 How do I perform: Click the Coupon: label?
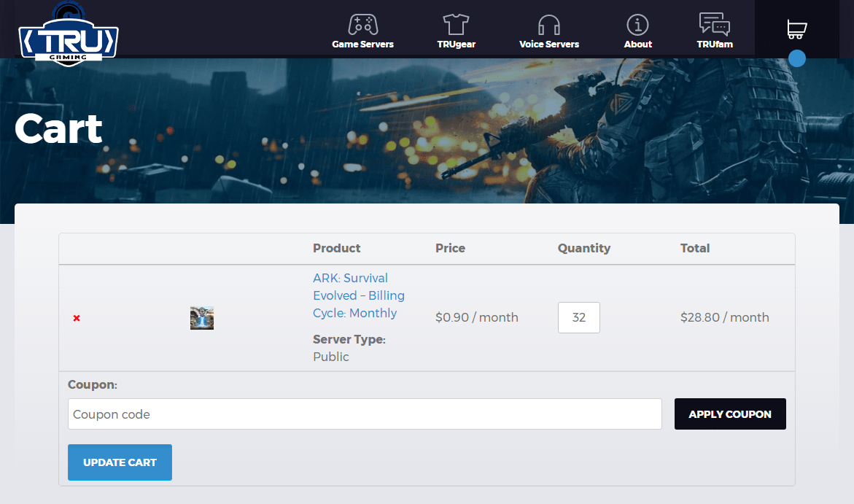92,384
